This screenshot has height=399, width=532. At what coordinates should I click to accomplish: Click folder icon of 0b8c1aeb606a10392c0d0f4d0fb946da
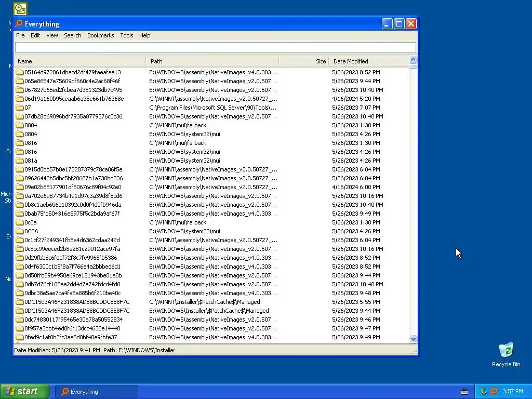[20, 205]
